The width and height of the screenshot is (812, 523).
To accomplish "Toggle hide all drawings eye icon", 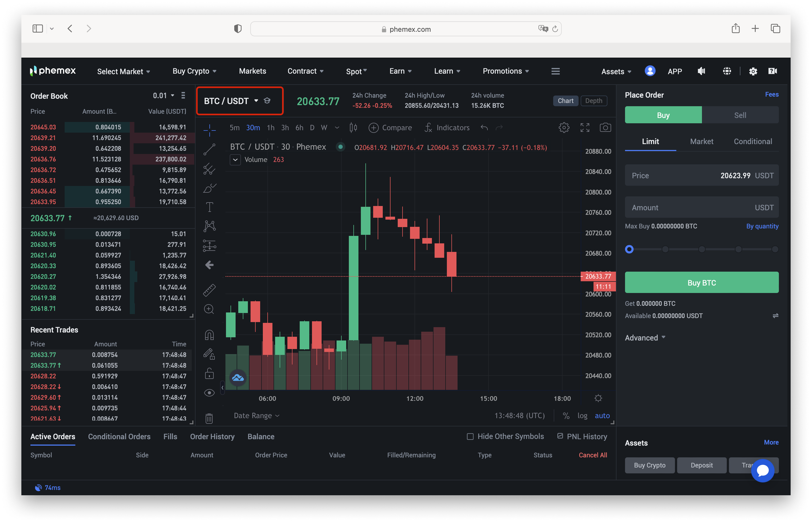I will tap(209, 393).
